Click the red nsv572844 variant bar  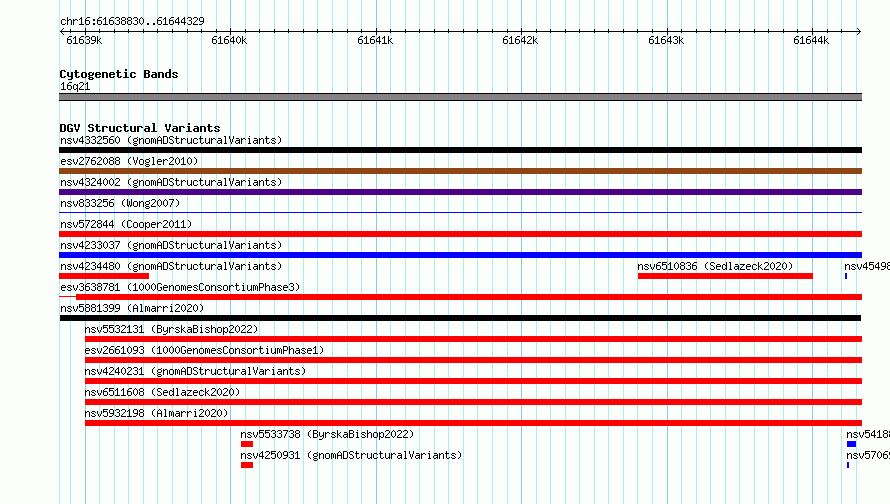(x=460, y=234)
